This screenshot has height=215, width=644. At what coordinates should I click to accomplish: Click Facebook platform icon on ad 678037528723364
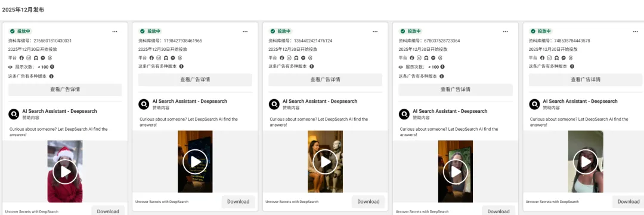(412, 58)
